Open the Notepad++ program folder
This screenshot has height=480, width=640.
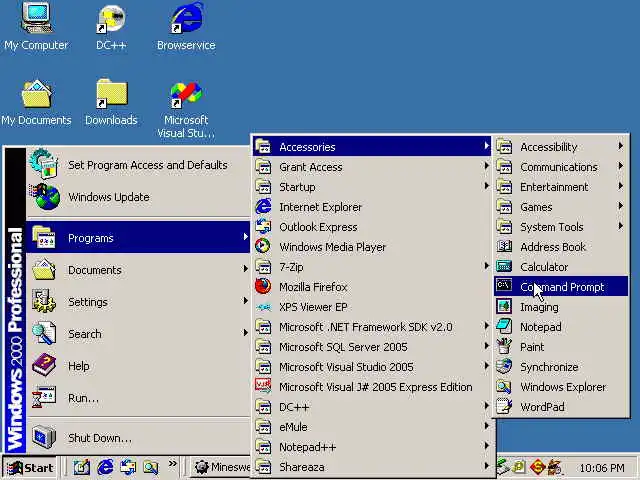click(x=372, y=447)
